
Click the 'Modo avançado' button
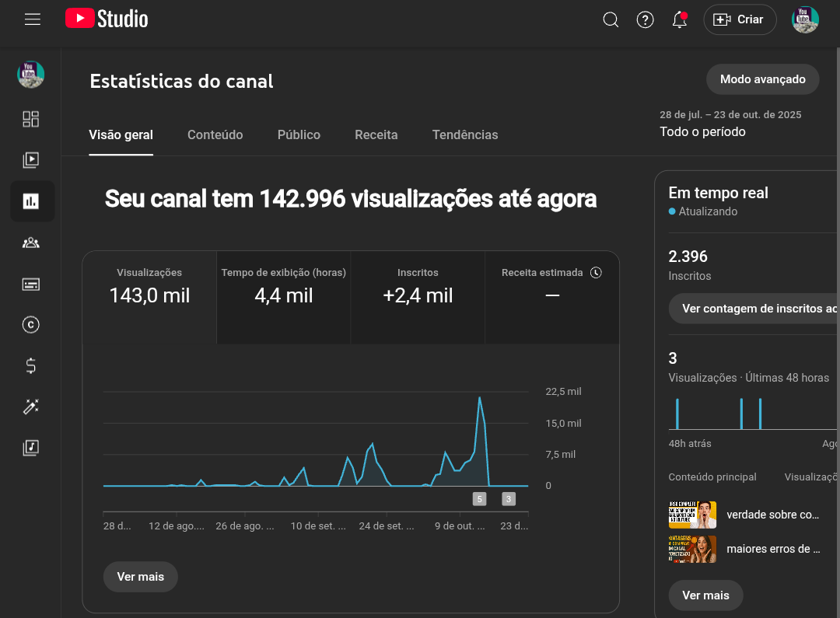762,79
